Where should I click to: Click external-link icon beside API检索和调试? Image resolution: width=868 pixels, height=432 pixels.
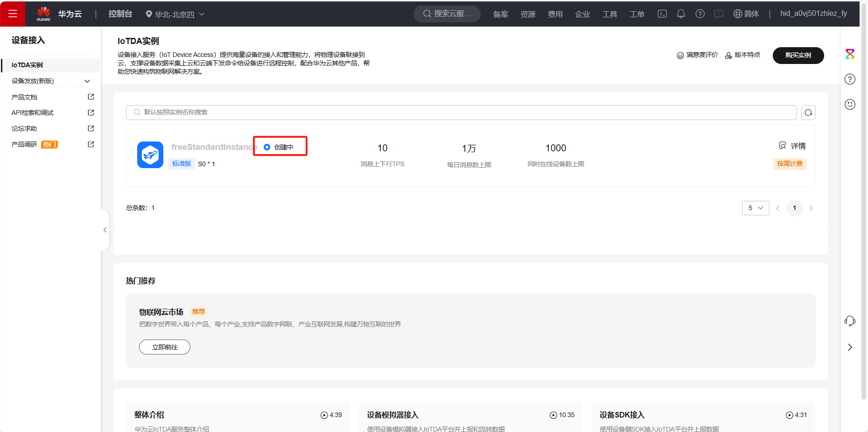coord(91,113)
